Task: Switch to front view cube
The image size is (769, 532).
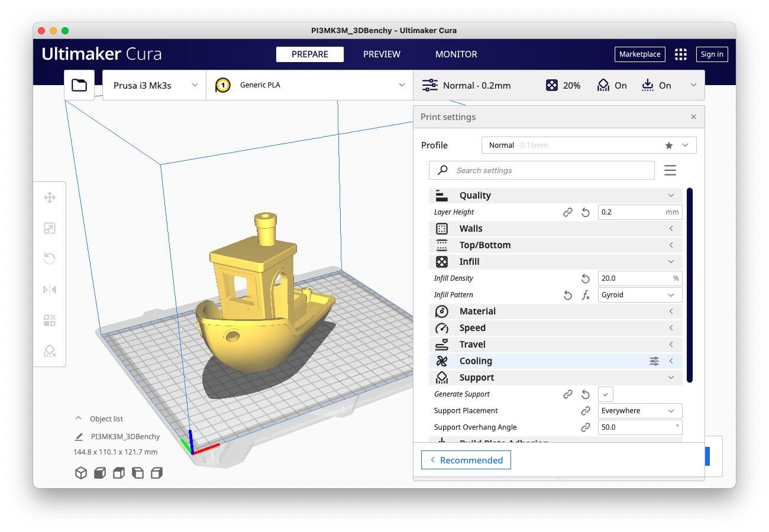Action: [100, 473]
